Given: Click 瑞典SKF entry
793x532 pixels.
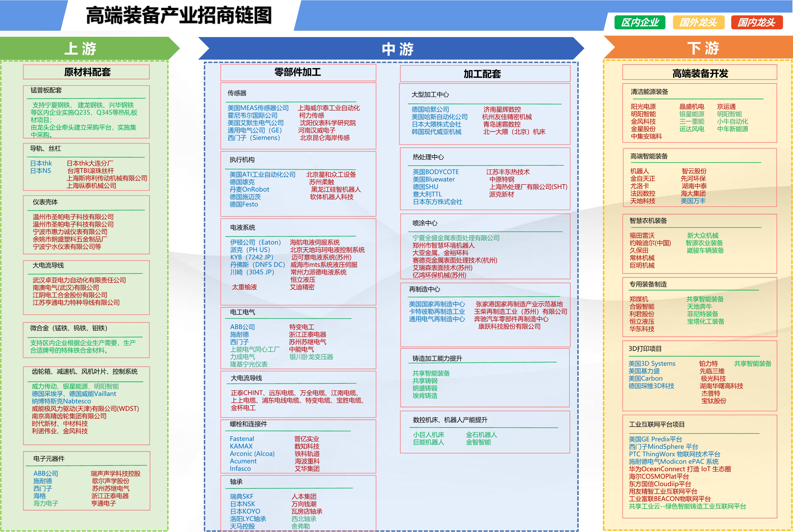Looking at the screenshot, I should pyautogui.click(x=241, y=497).
